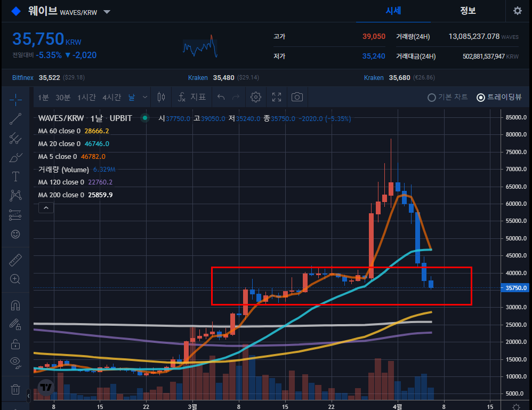Switch to 정보 tab
Screen dimensions: 532x410
(468, 11)
